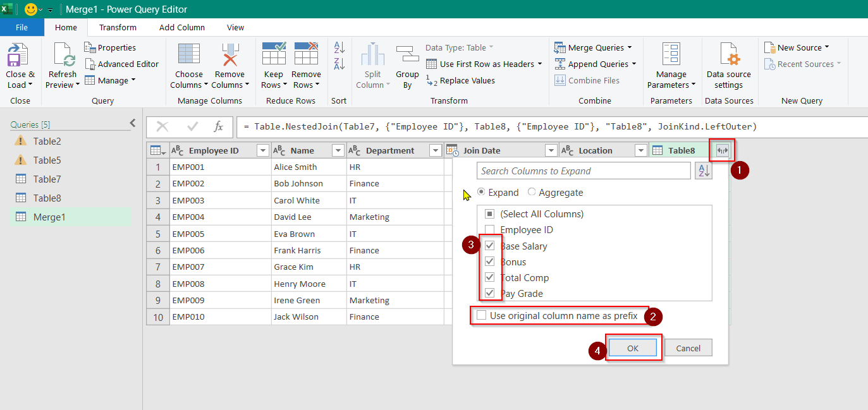Toggle Use original column name as prefix
Screen dimensions: 868x410
(x=482, y=315)
